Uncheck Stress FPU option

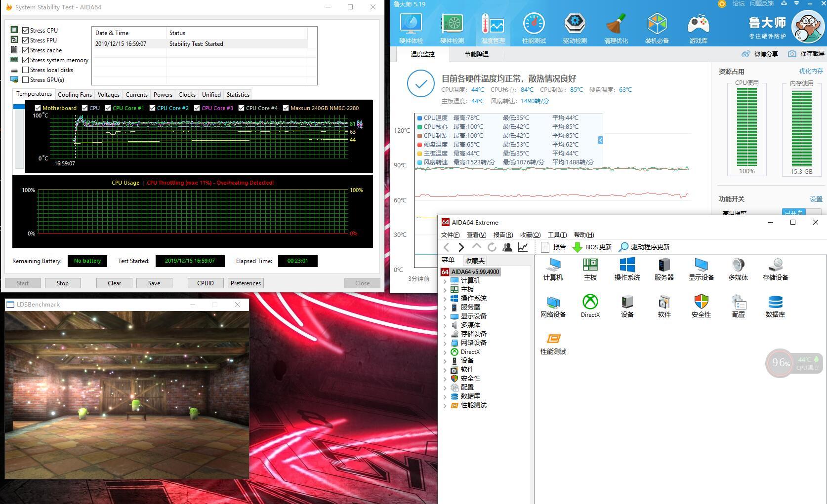26,40
